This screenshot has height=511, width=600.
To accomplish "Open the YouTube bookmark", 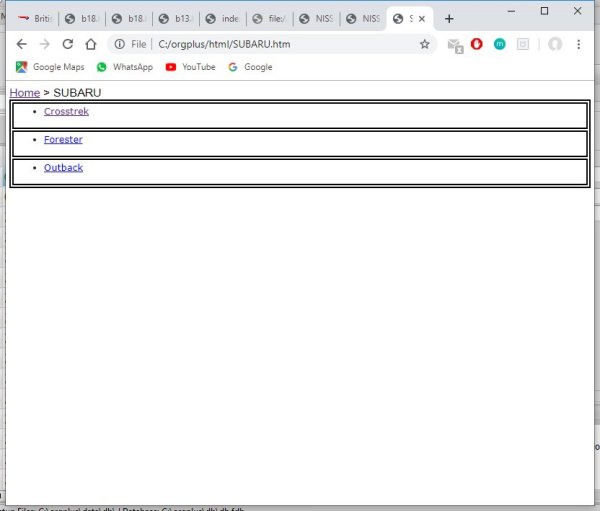I will pos(190,67).
